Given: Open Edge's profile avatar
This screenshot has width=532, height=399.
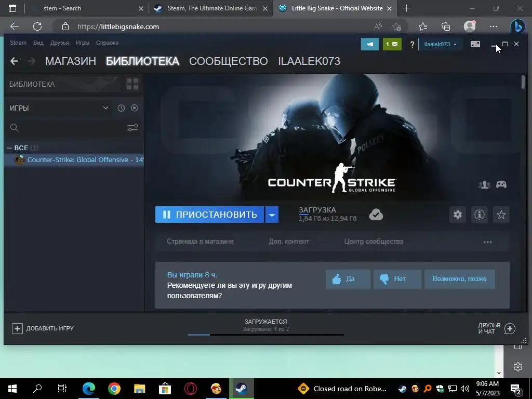Looking at the screenshot, I should 470,26.
